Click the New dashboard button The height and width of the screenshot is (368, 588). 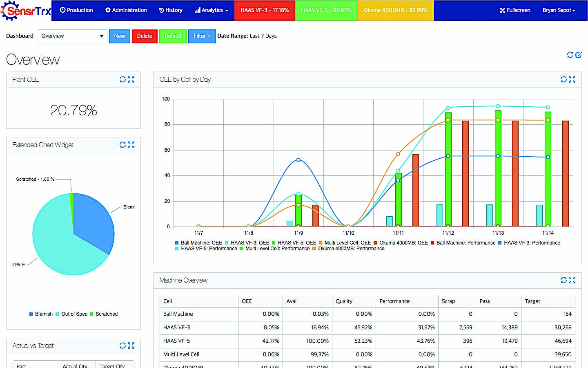click(119, 36)
